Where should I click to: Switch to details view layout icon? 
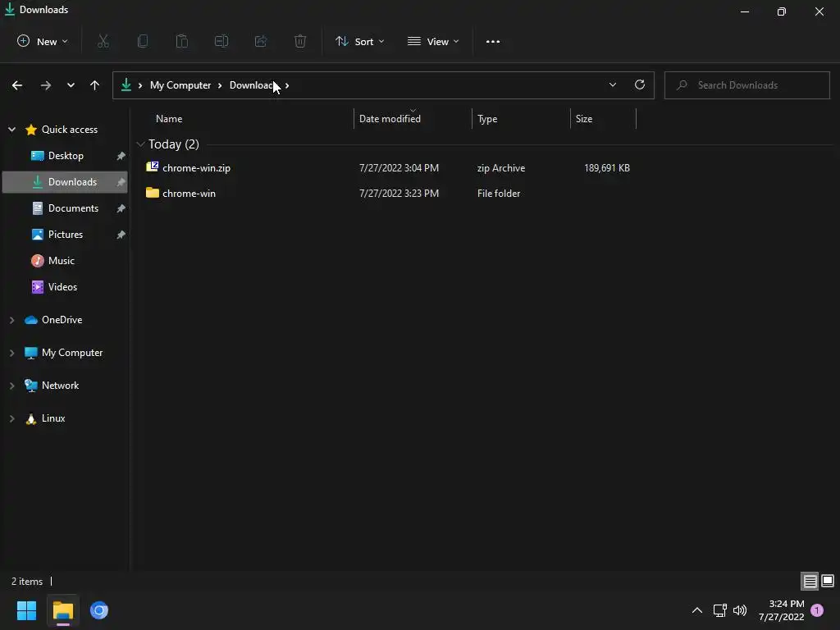pos(810,581)
